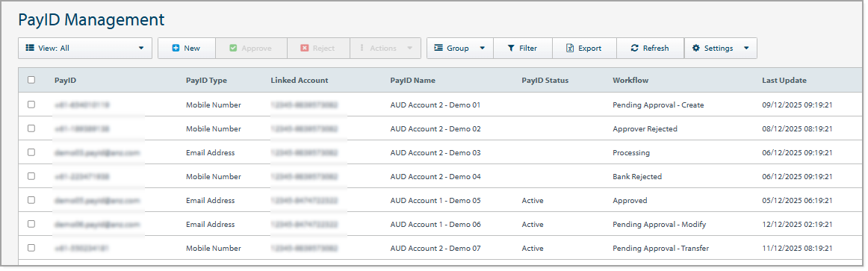Image resolution: width=868 pixels, height=271 pixels.
Task: Click 'Bank Rejected' workflow cell
Action: (x=637, y=176)
